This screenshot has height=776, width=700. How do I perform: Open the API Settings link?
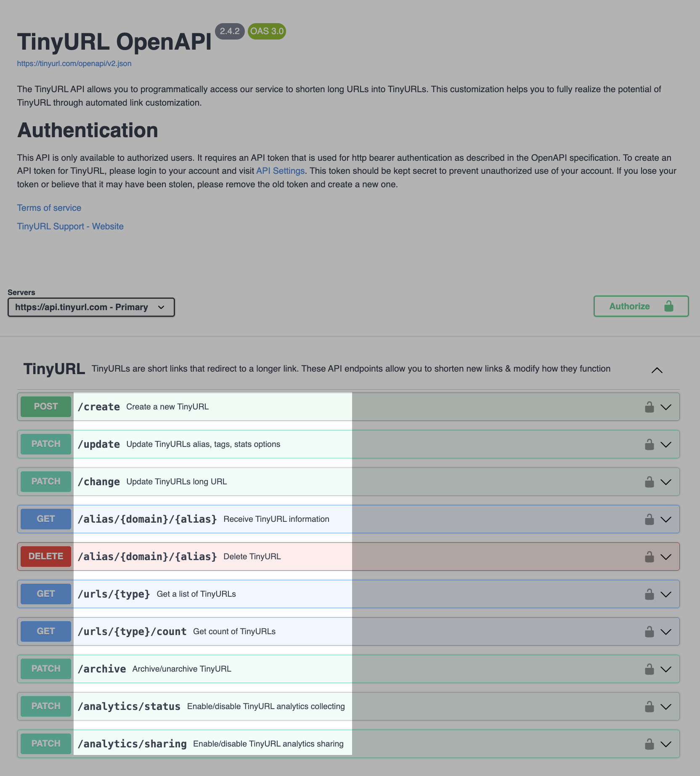pyautogui.click(x=280, y=171)
